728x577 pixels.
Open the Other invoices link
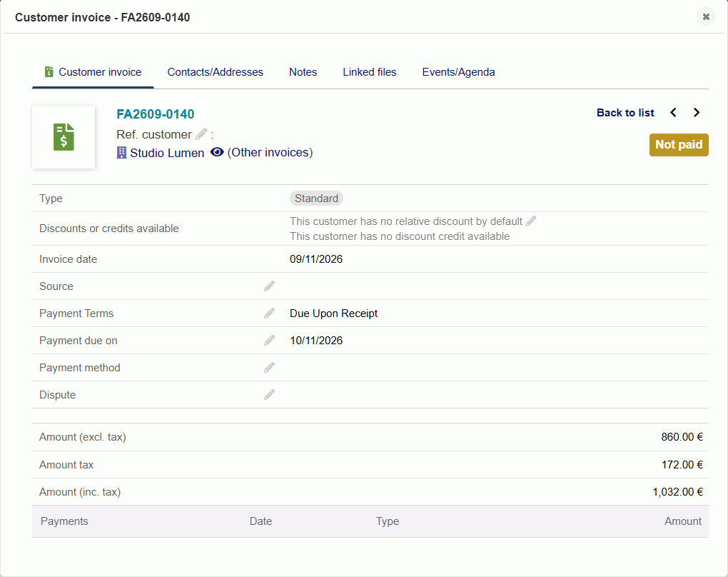coord(270,152)
